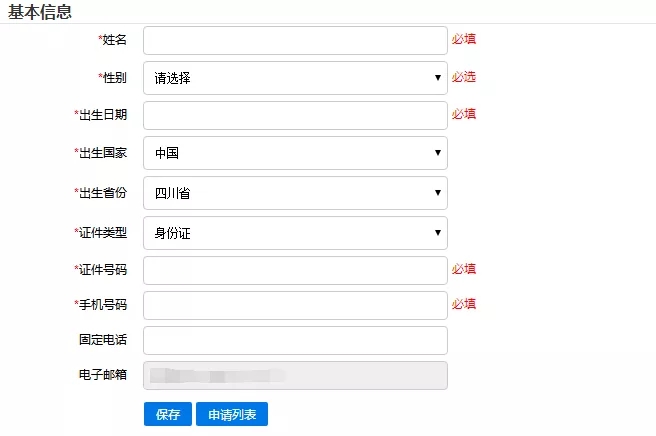Open the 申请列表 button

(232, 414)
